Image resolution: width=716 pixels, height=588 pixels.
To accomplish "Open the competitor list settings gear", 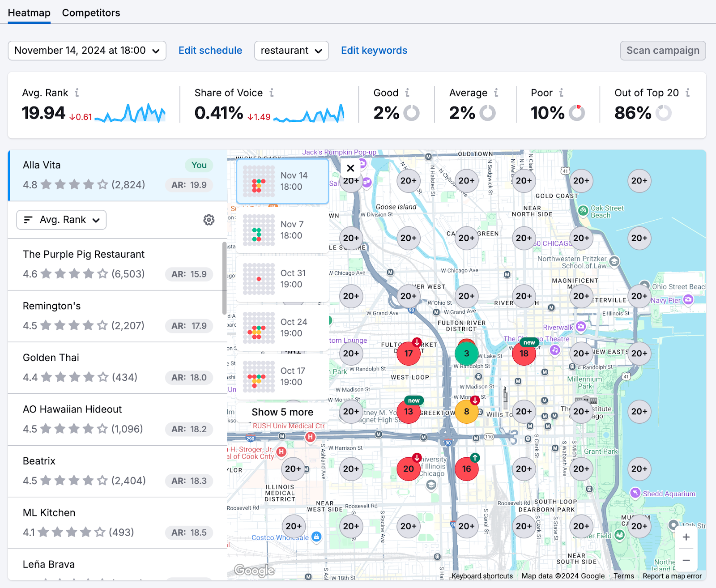I will (x=209, y=220).
